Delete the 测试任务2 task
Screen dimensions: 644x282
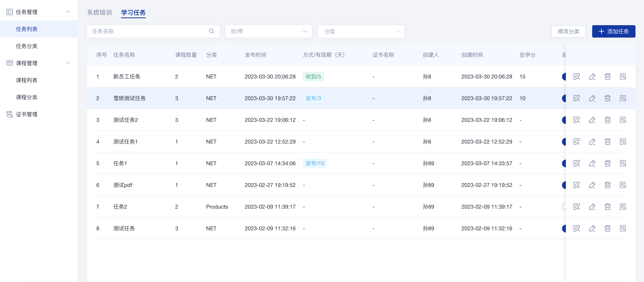607,120
